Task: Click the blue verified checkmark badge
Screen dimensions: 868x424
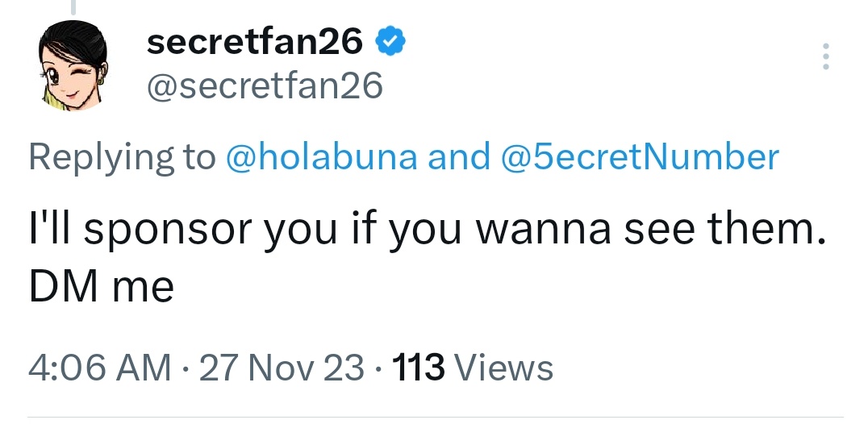Action: [x=390, y=40]
